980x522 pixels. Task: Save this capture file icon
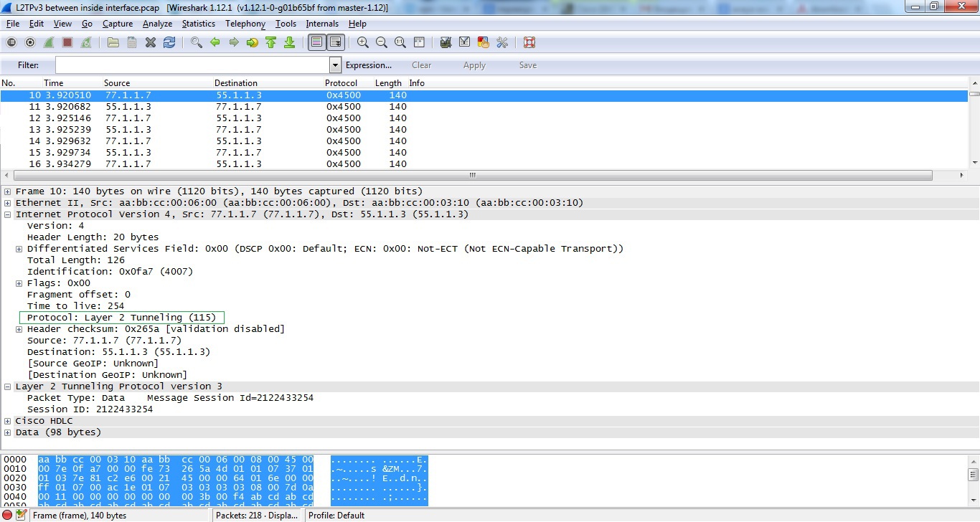click(132, 42)
